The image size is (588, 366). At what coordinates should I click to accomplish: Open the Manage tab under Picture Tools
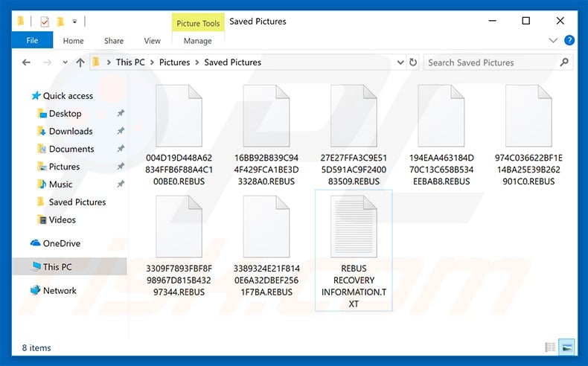pos(198,41)
